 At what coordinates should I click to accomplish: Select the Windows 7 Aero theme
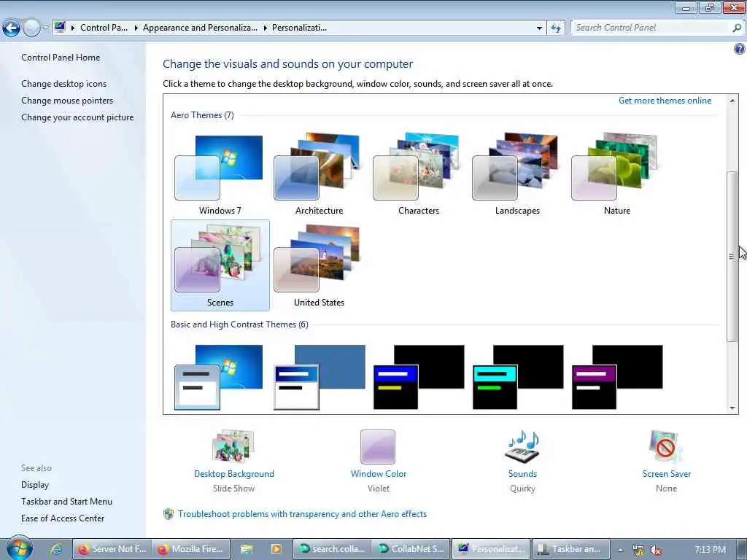pyautogui.click(x=220, y=174)
